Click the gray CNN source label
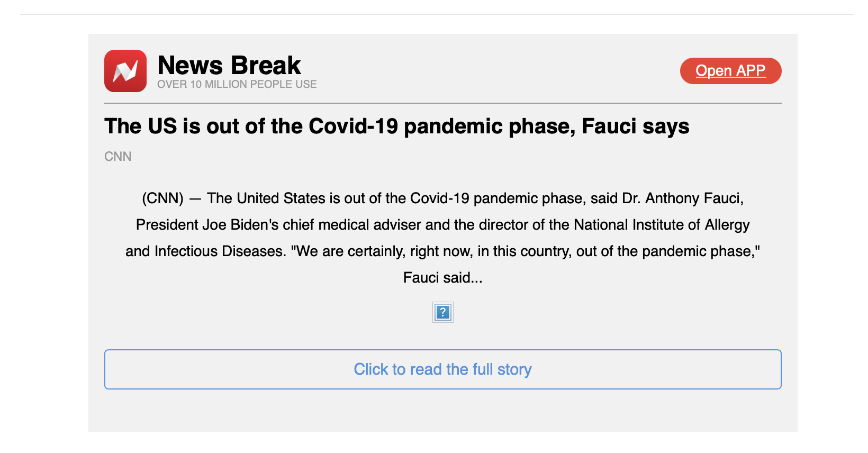Screen dimensions: 868x453 click(x=118, y=157)
